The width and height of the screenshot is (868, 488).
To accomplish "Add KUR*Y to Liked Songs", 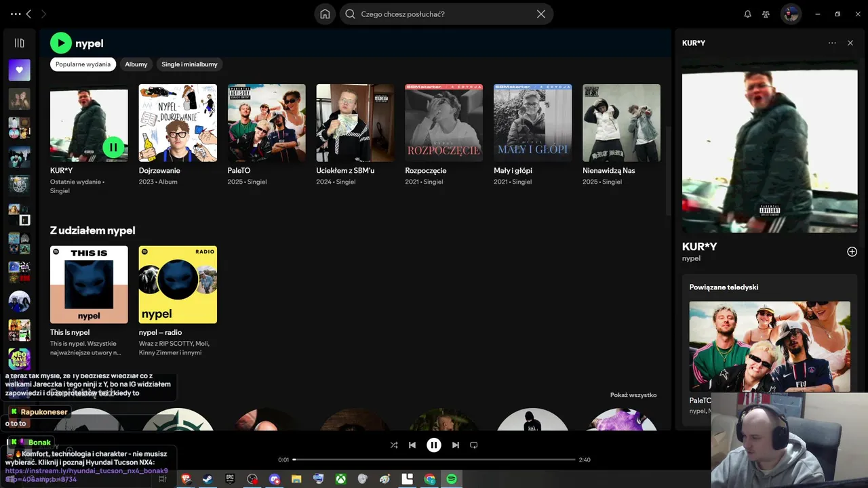I will coord(852,251).
